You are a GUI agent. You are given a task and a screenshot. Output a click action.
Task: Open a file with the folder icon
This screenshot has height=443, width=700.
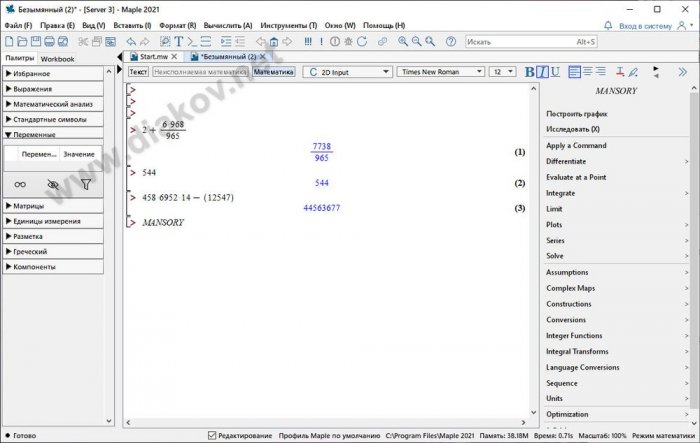(x=22, y=42)
